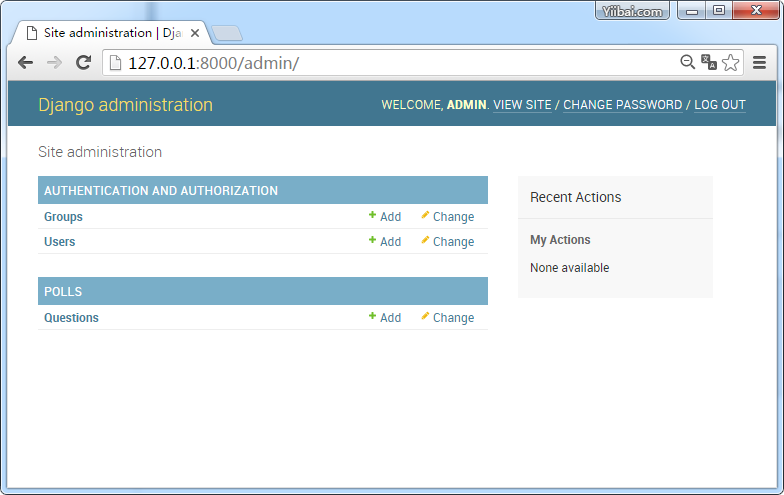Bookmark this page with star icon
This screenshot has height=495, width=784.
pos(731,63)
